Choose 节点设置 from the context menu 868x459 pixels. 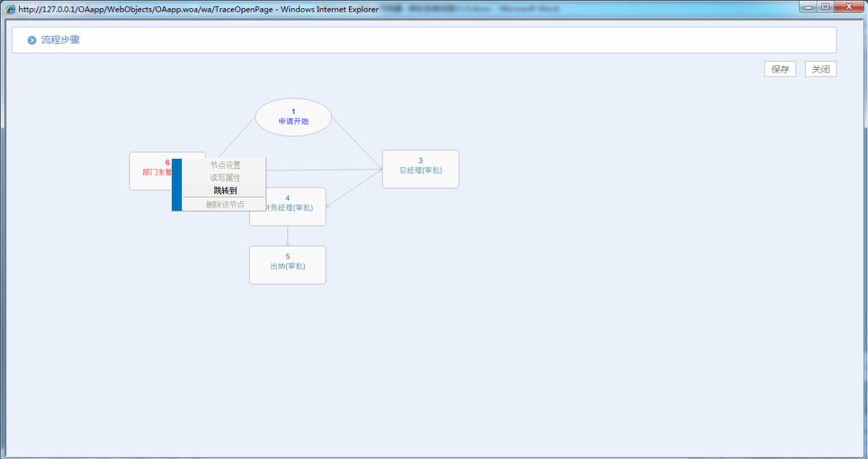pos(225,166)
